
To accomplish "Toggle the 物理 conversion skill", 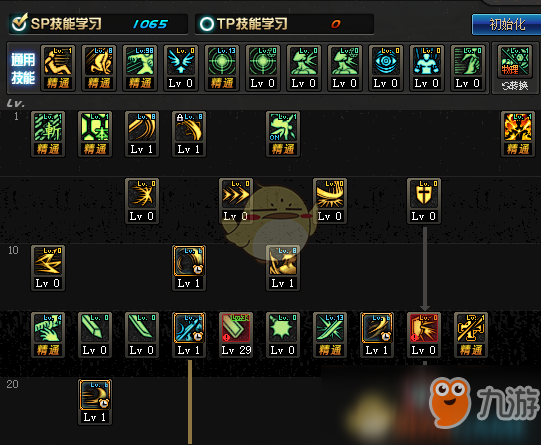I will (514, 69).
